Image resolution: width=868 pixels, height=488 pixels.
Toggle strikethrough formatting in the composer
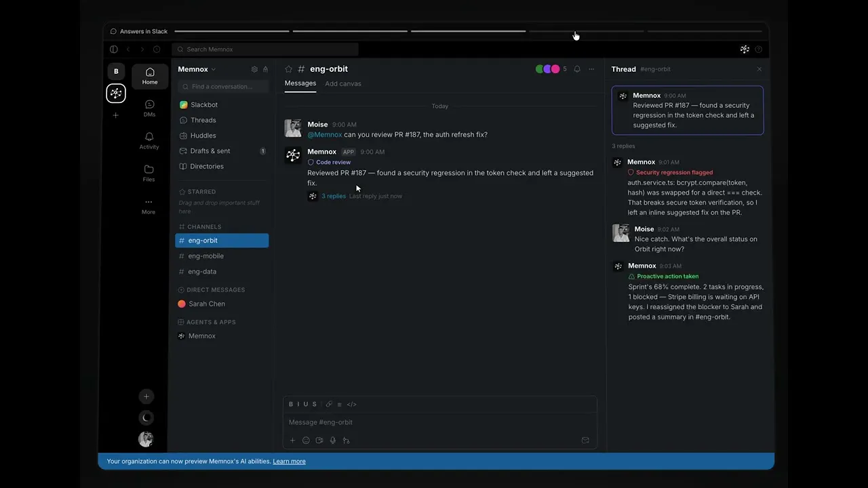pos(315,405)
